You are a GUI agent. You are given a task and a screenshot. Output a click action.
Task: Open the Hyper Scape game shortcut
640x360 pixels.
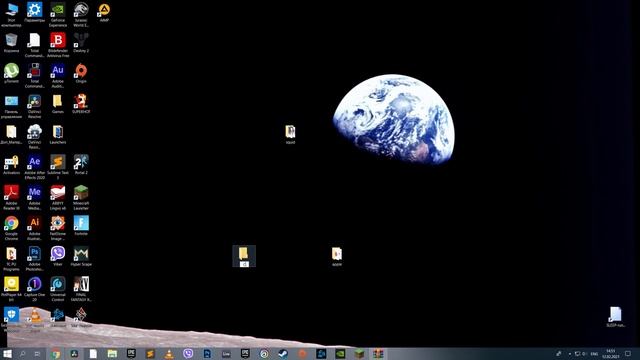81,256
